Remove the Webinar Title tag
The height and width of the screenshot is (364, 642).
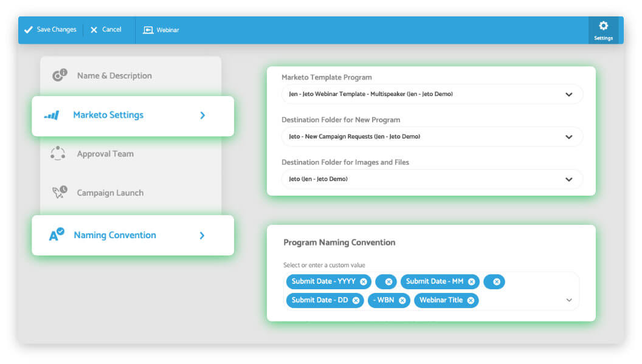point(471,301)
